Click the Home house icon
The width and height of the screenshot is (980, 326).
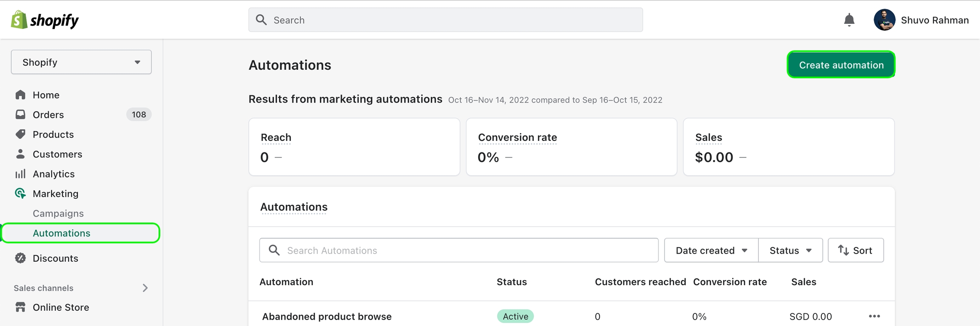pyautogui.click(x=20, y=94)
